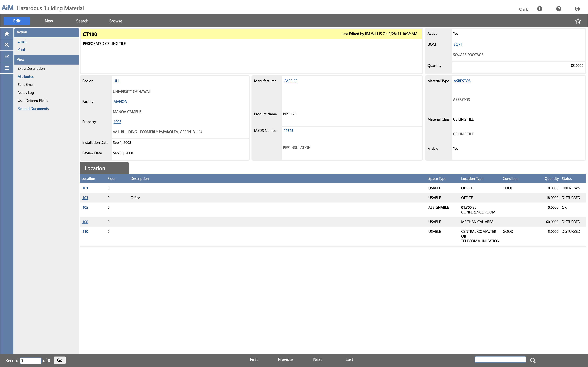Screen dimensions: 588x367
Task: Click the info icon in top header
Action: pos(540,9)
